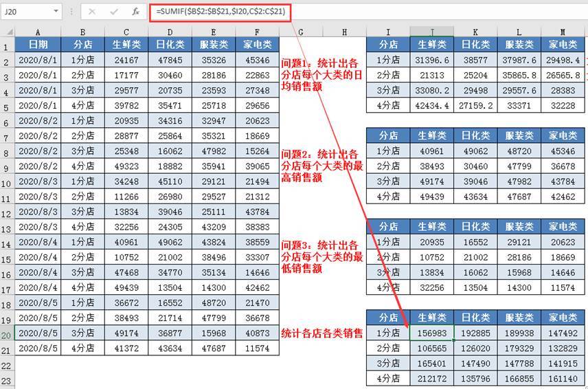Select row 12 header
This screenshot has width=588, height=389.
coord(7,212)
